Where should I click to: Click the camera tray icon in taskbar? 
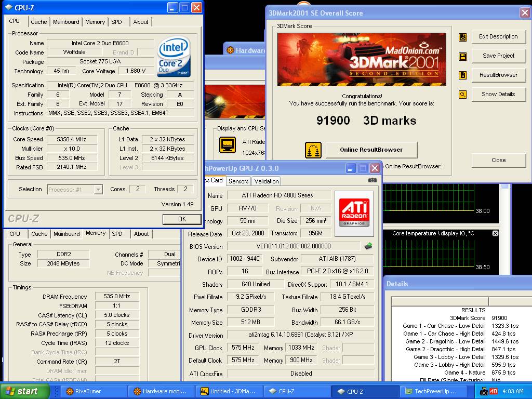click(484, 391)
